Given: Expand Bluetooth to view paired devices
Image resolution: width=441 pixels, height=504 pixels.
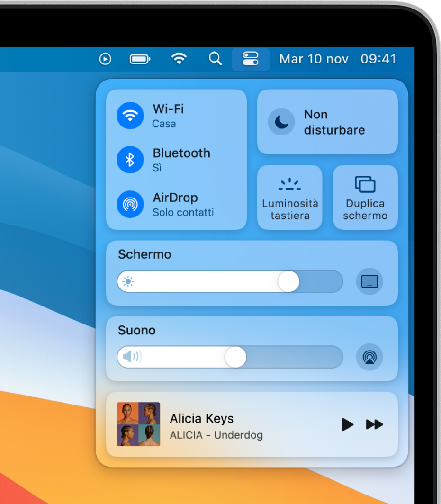Looking at the screenshot, I should 181,160.
